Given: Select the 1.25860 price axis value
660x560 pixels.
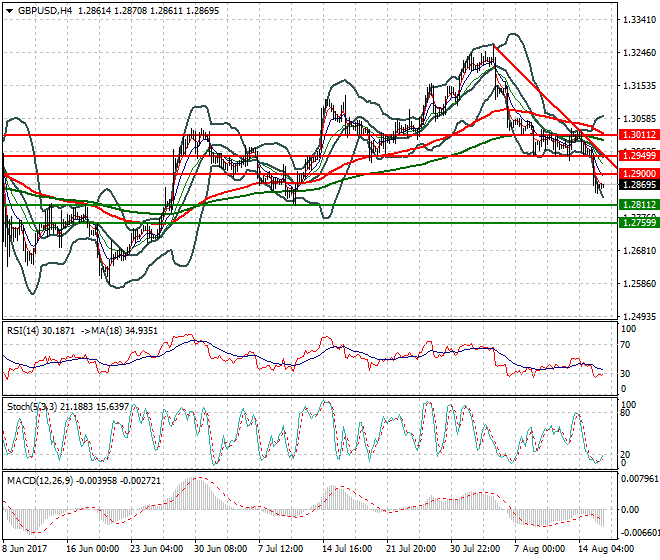Looking at the screenshot, I should (x=639, y=283).
